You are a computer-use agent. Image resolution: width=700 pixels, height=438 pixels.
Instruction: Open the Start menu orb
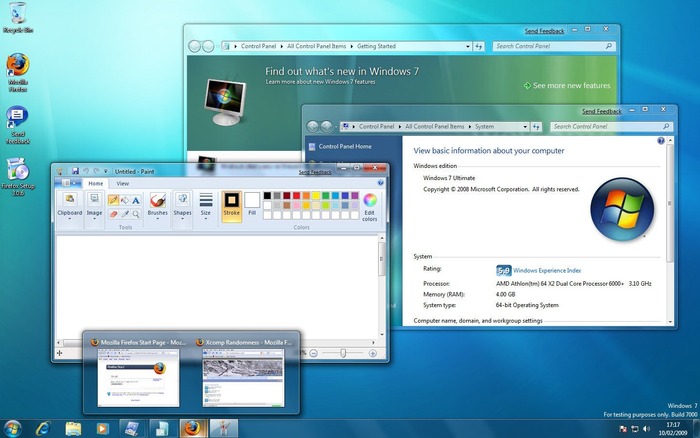12,429
